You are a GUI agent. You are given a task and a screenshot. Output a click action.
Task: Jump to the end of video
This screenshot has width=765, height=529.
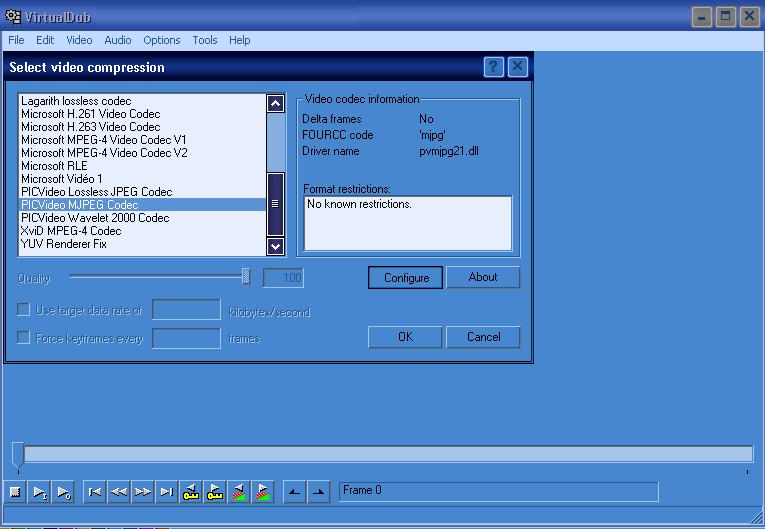(167, 492)
